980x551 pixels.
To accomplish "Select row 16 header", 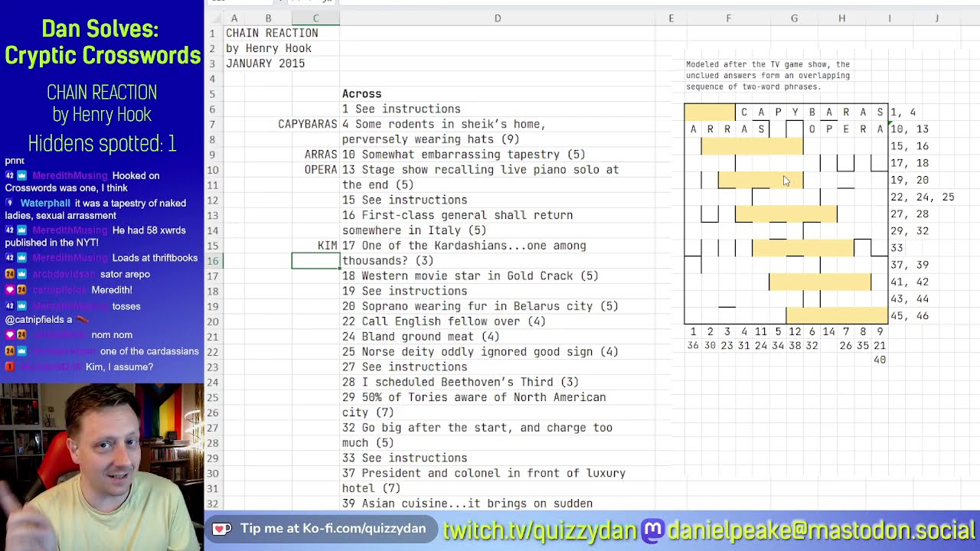I will (x=213, y=261).
